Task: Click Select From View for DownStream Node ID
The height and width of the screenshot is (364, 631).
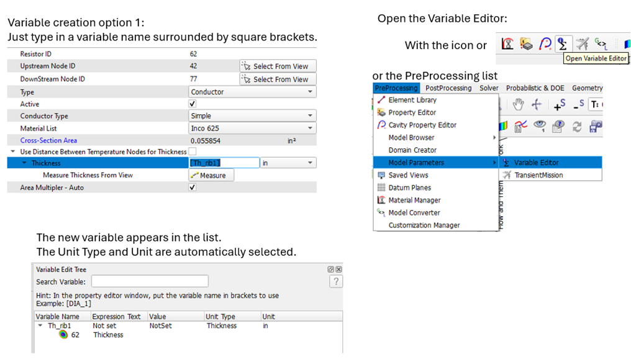Action: point(278,79)
